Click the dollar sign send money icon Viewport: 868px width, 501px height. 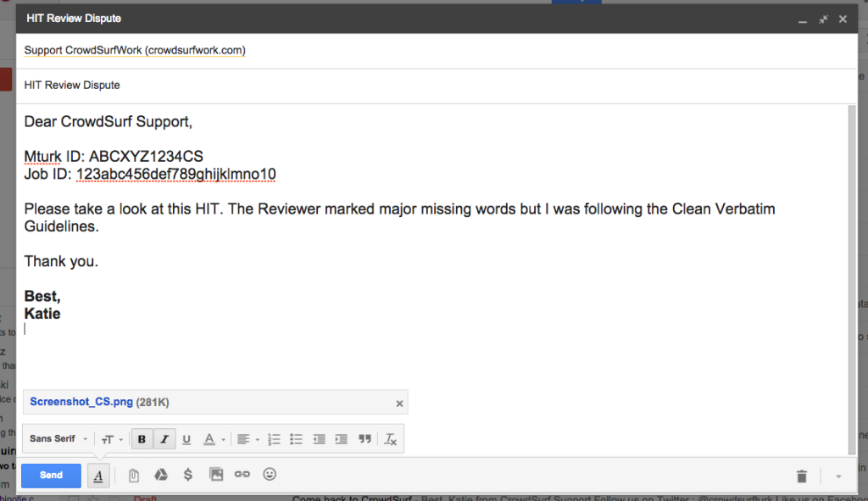click(x=188, y=475)
